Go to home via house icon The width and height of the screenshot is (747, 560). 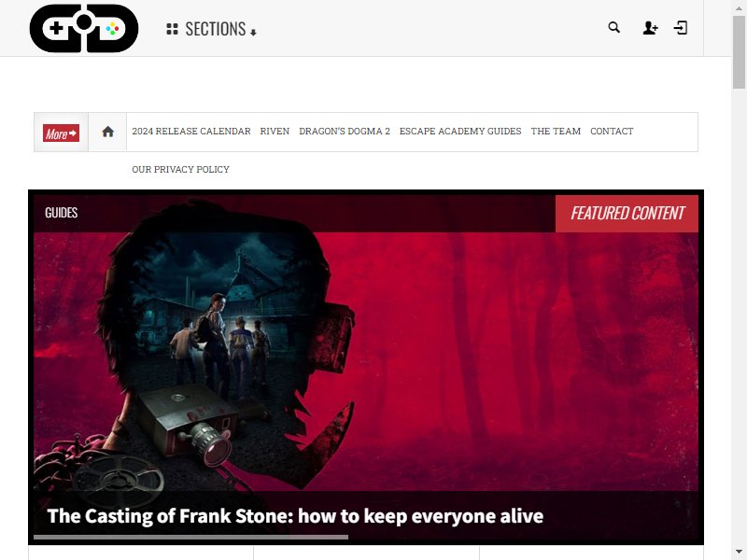tap(107, 132)
